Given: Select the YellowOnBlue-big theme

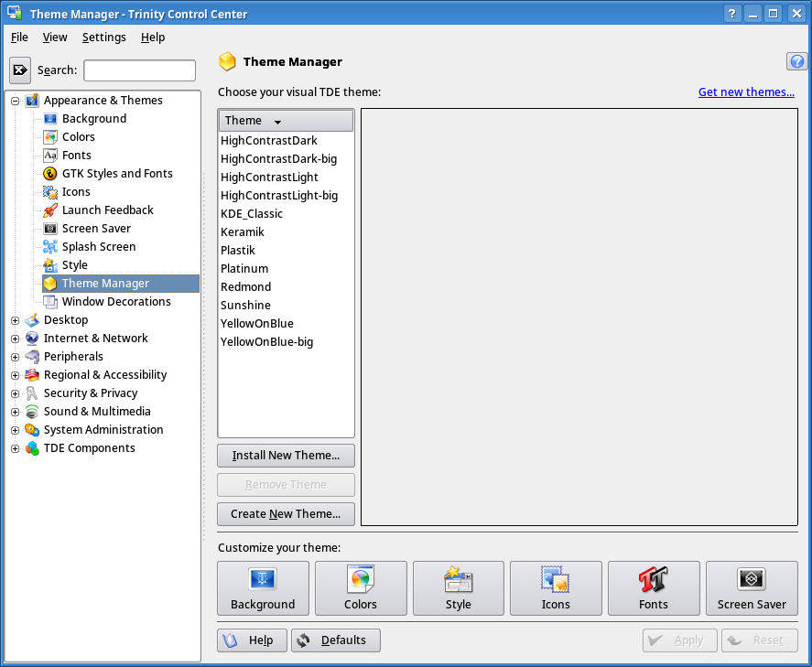Looking at the screenshot, I should [x=286, y=342].
